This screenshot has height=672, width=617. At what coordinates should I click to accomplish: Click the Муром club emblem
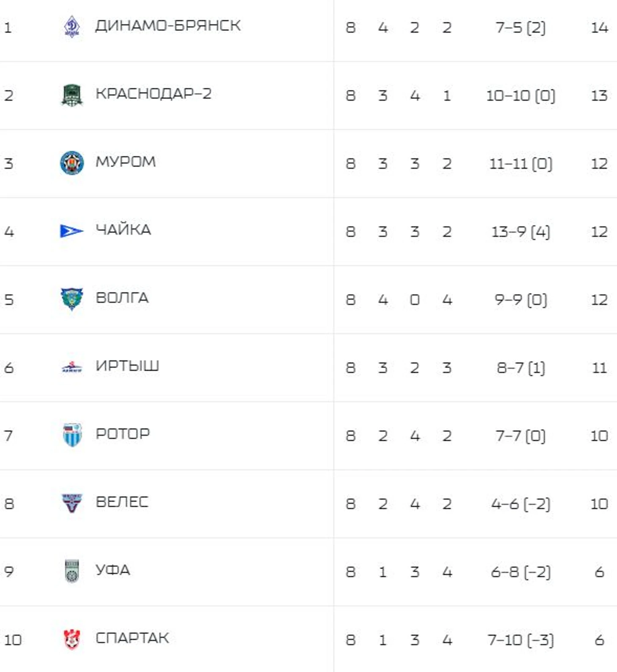coord(72,163)
